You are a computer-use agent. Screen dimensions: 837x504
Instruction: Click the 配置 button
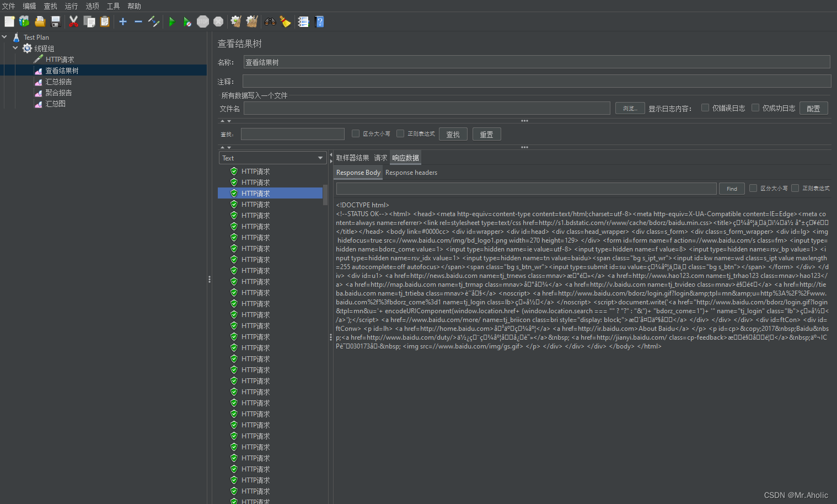coord(813,108)
